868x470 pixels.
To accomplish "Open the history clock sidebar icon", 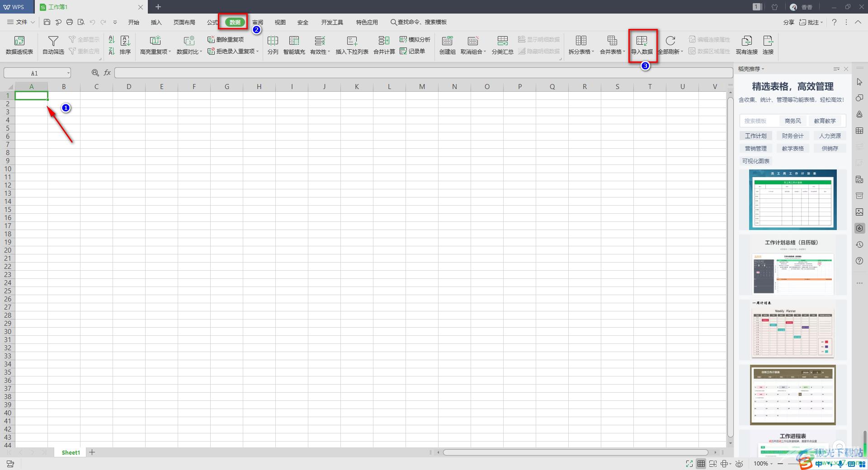I will point(859,244).
